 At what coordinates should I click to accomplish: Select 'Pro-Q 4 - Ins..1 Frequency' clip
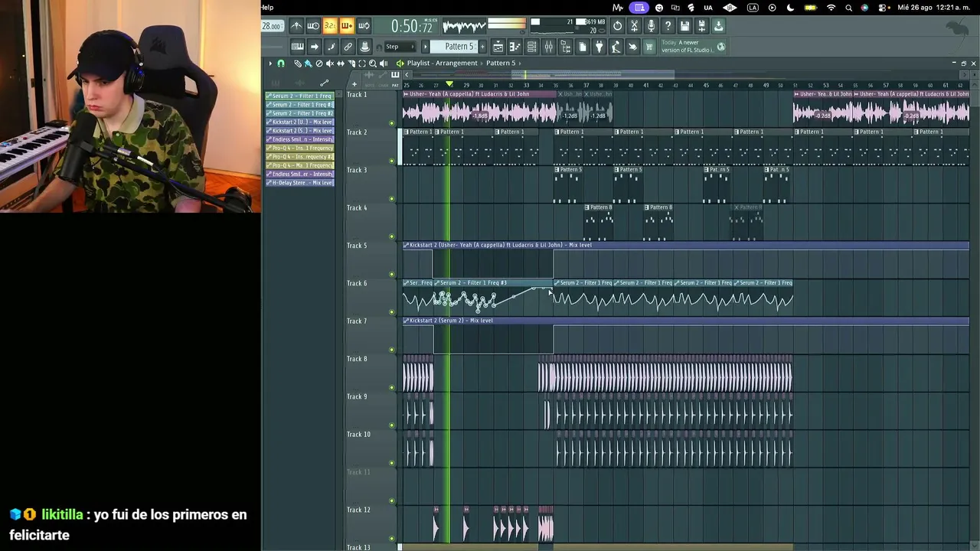[x=300, y=148]
